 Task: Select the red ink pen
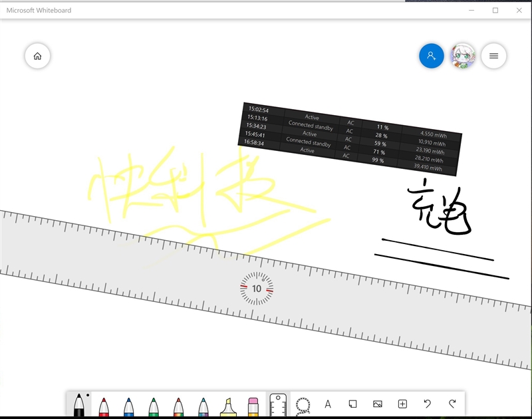104,404
